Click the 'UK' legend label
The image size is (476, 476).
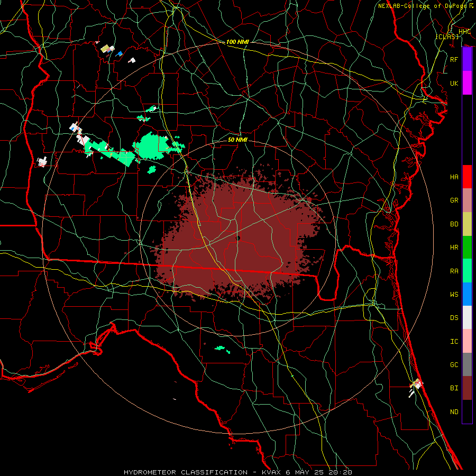click(454, 83)
